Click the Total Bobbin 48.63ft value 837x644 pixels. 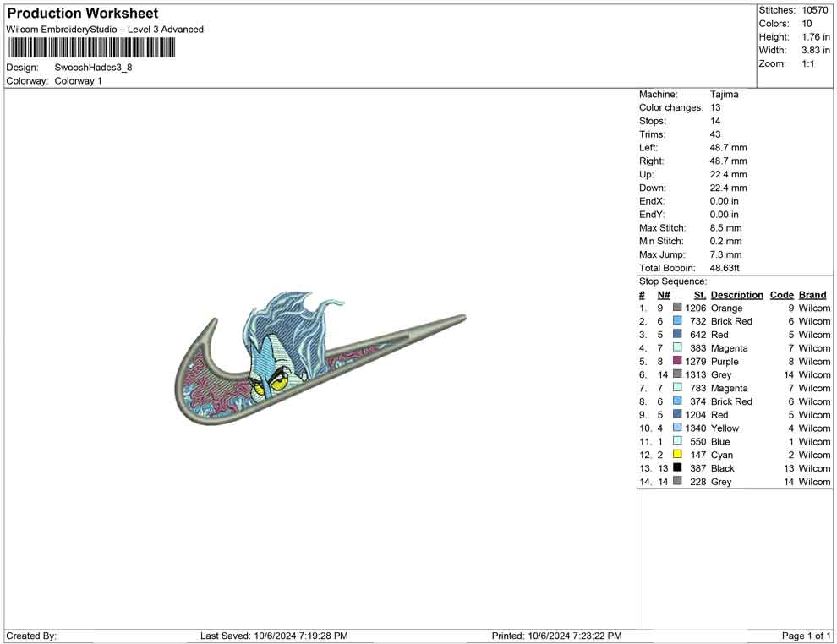pyautogui.click(x=725, y=268)
